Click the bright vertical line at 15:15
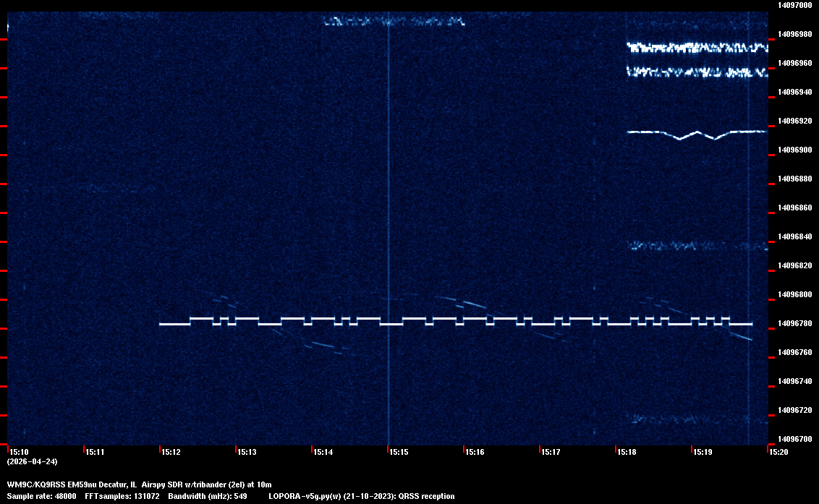The width and height of the screenshot is (819, 504). point(389,217)
